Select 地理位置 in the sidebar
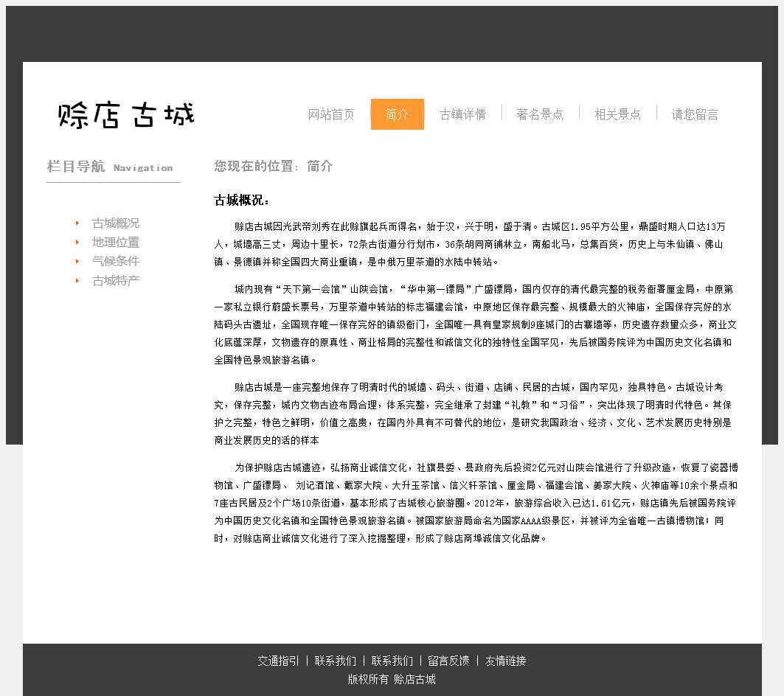 click(x=116, y=243)
